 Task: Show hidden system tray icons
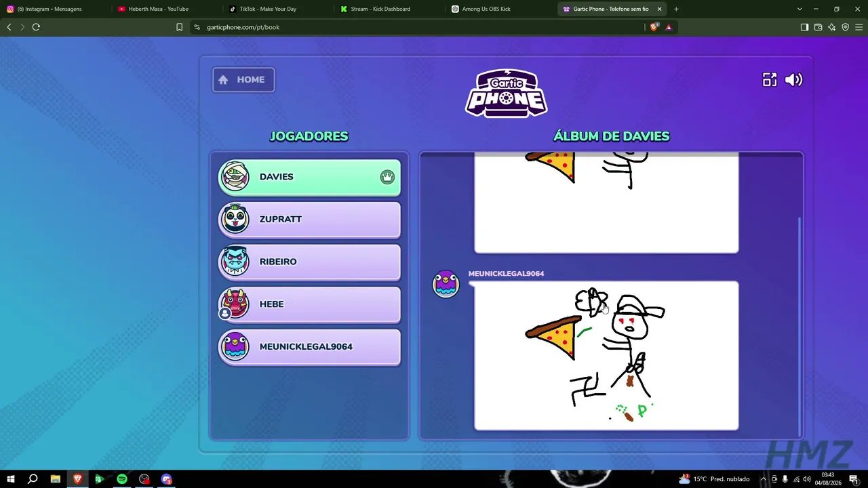tap(763, 479)
